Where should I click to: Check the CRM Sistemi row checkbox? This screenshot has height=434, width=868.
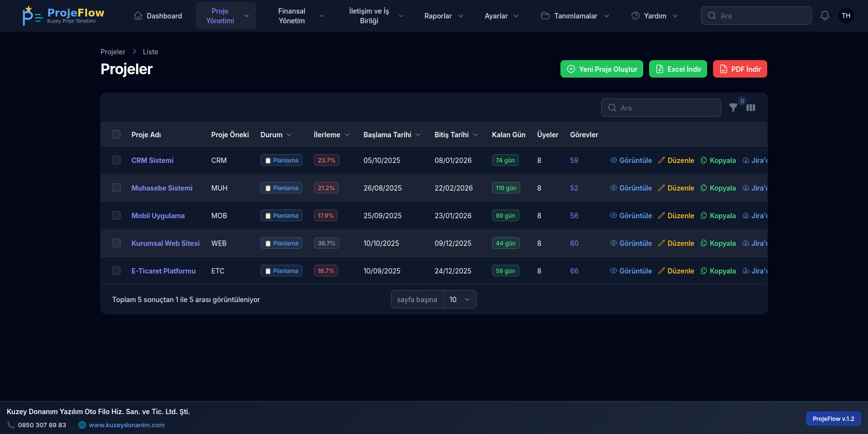(116, 160)
